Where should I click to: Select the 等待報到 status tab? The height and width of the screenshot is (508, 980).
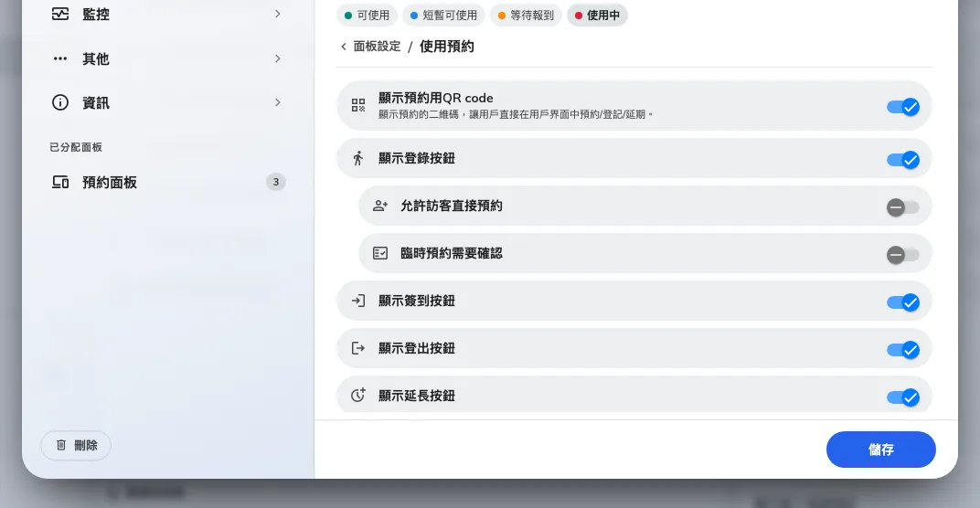pos(526,15)
